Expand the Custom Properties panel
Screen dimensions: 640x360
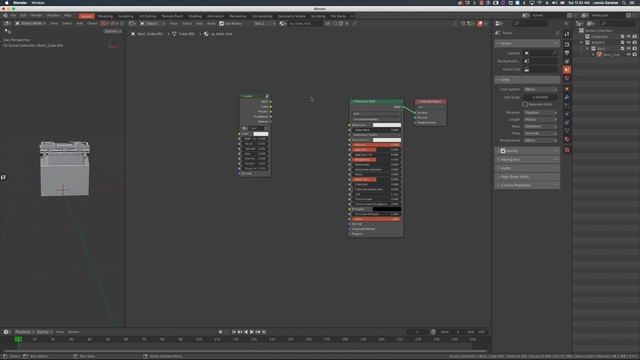[527, 185]
